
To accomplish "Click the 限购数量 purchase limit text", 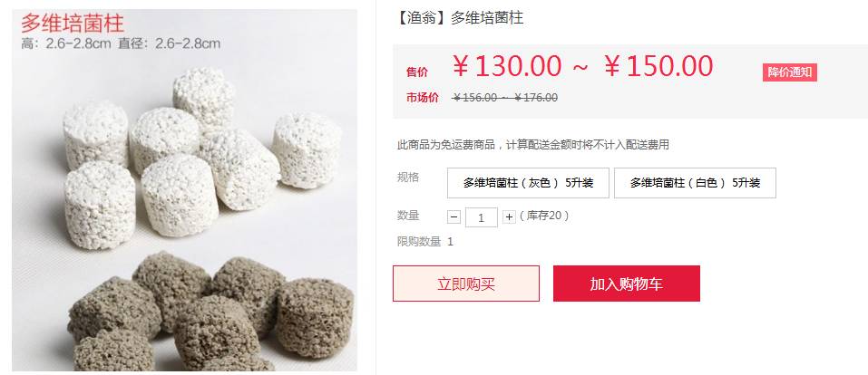I will pyautogui.click(x=425, y=242).
